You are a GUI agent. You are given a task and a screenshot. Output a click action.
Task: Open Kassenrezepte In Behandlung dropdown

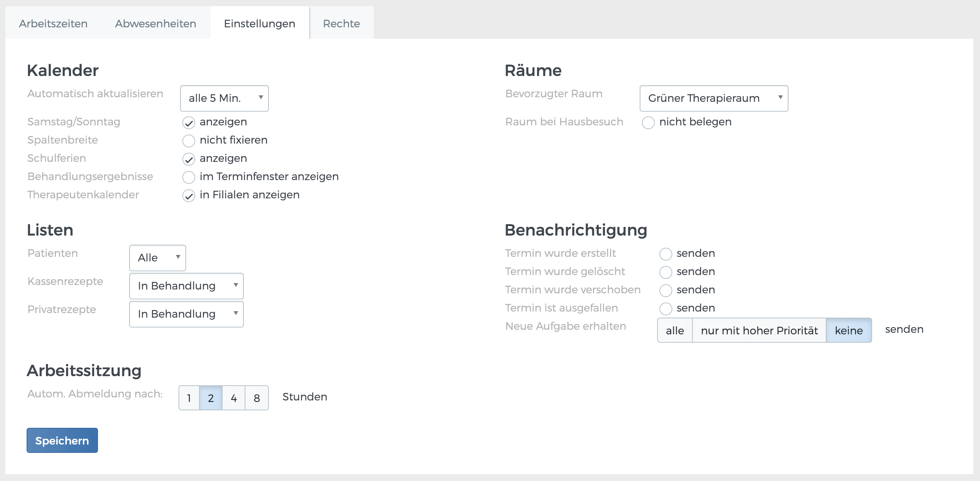click(x=186, y=286)
